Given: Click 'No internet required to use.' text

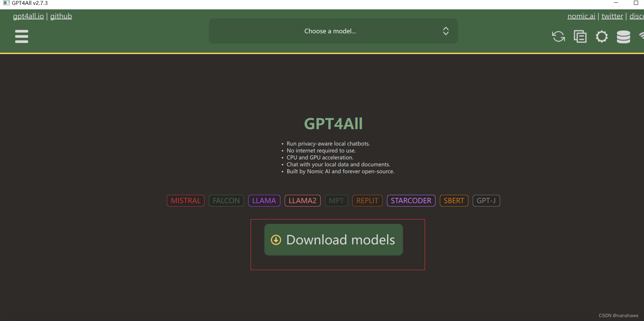Looking at the screenshot, I should (321, 150).
